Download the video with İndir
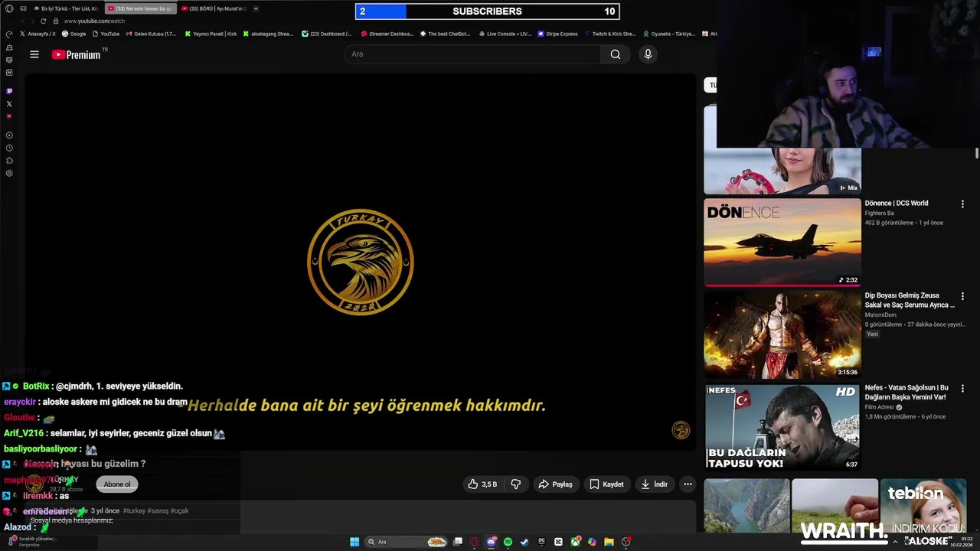The width and height of the screenshot is (980, 551). point(654,484)
